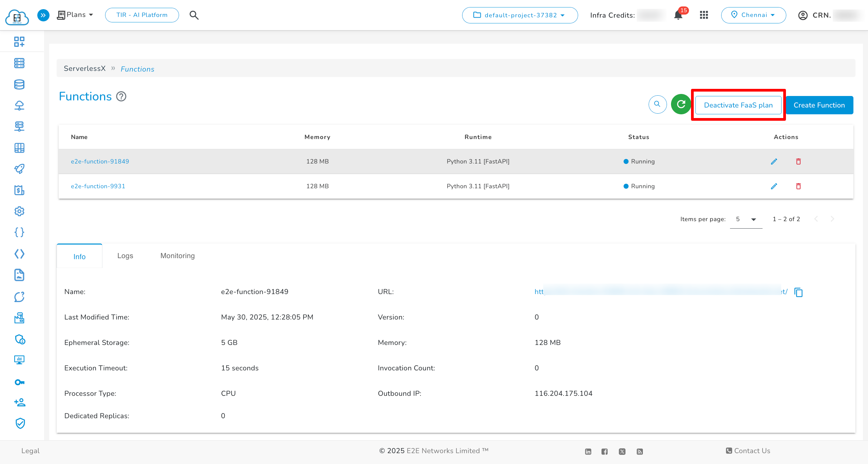This screenshot has width=868, height=464.
Task: Expand the default-project-37382 dropdown
Action: [x=520, y=15]
